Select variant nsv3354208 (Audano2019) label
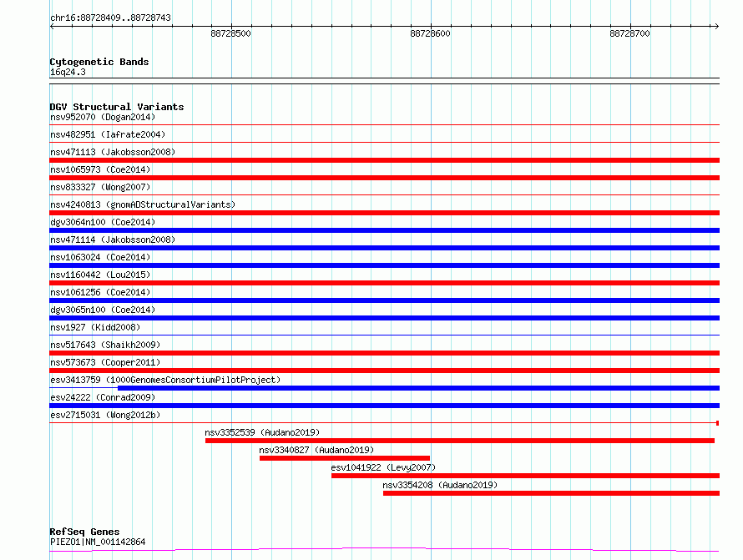 (x=440, y=485)
